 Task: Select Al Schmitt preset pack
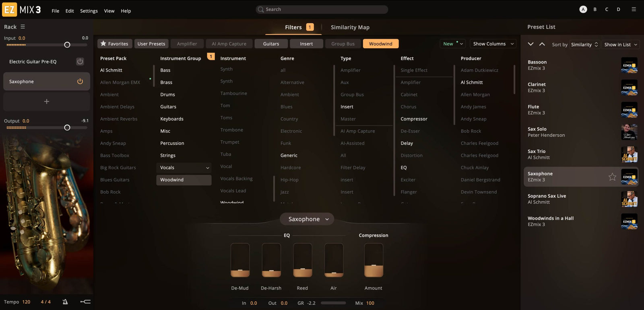coord(111,70)
